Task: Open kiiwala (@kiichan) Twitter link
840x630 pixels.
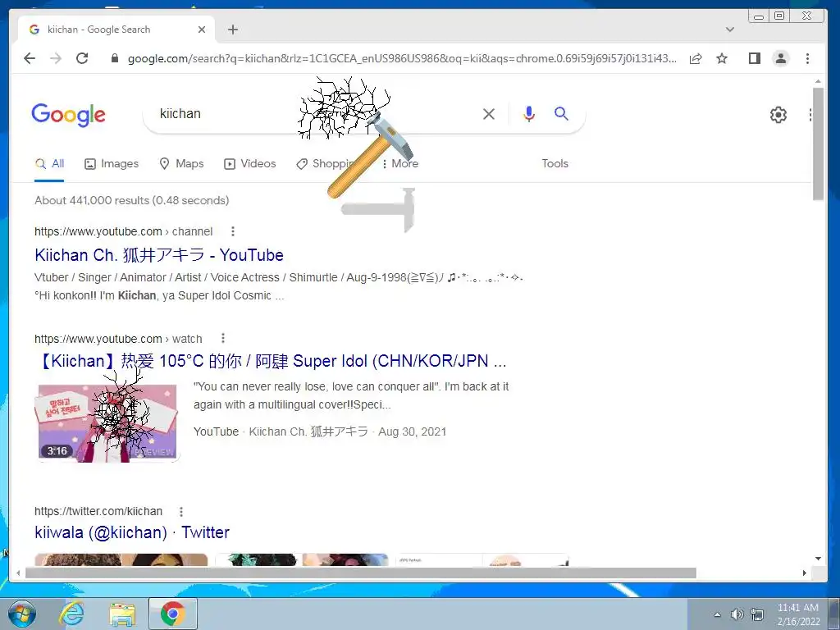Action: coord(132,532)
